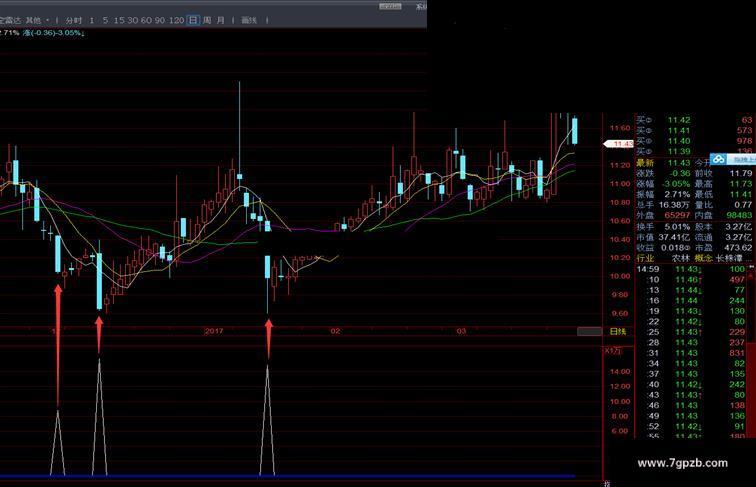The width and height of the screenshot is (756, 487).
Task: Select the 30-minute period
Action: coord(133,20)
